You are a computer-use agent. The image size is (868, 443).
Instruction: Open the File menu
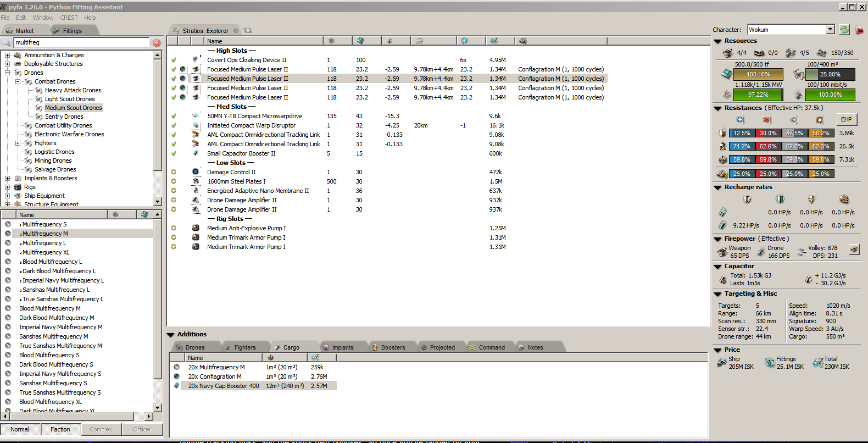[5, 18]
